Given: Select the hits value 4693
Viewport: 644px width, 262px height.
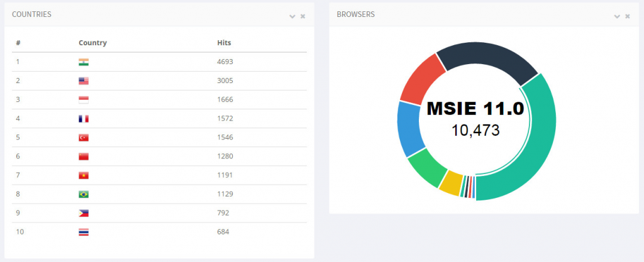Looking at the screenshot, I should 225,62.
